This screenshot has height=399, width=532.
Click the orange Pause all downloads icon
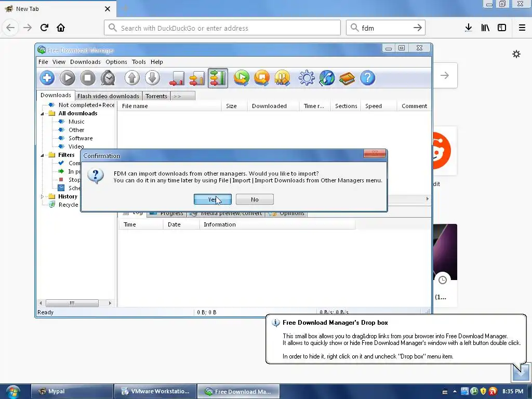[x=282, y=78]
